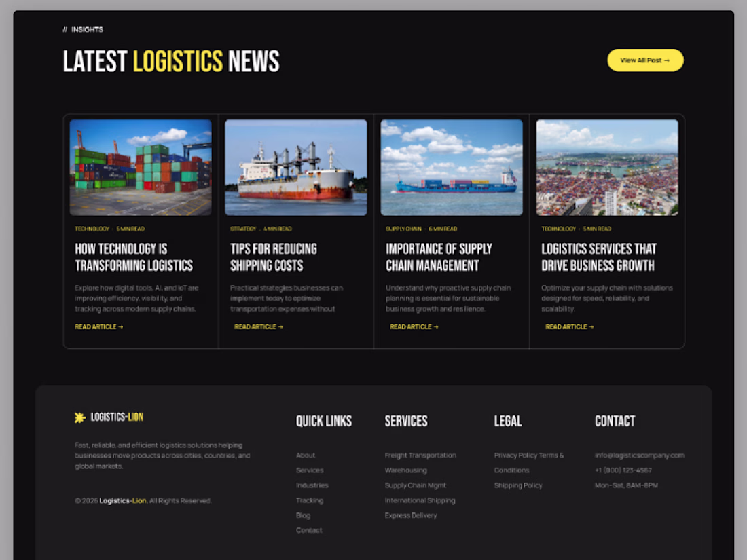Open Warehousing service link
Screen dimensions: 747x560
(406, 470)
